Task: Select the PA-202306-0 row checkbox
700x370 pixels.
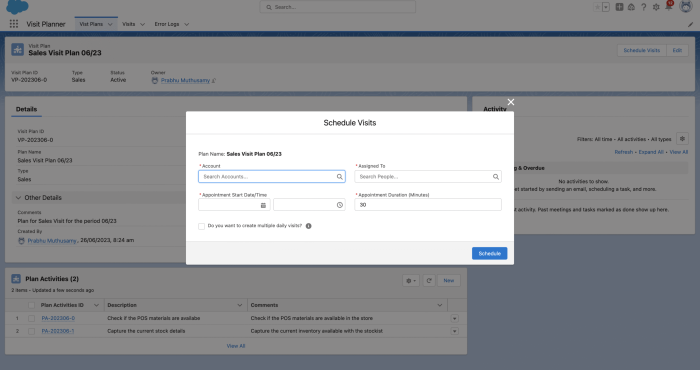Action: (31, 319)
